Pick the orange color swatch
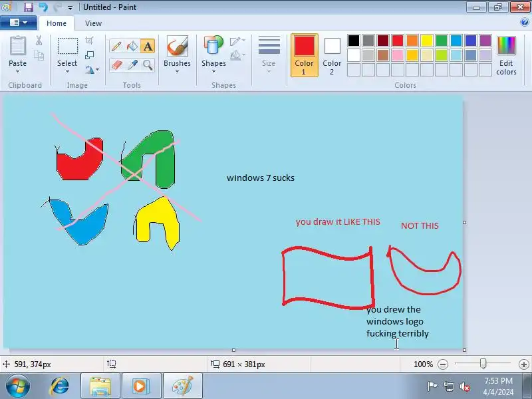The width and height of the screenshot is (532, 399). (412, 41)
